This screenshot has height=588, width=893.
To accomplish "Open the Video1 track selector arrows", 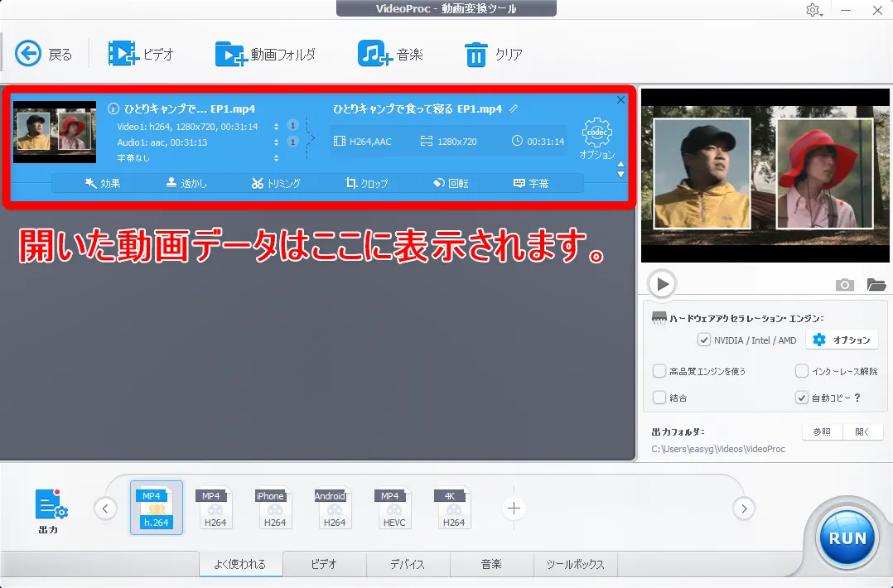I will click(x=276, y=127).
